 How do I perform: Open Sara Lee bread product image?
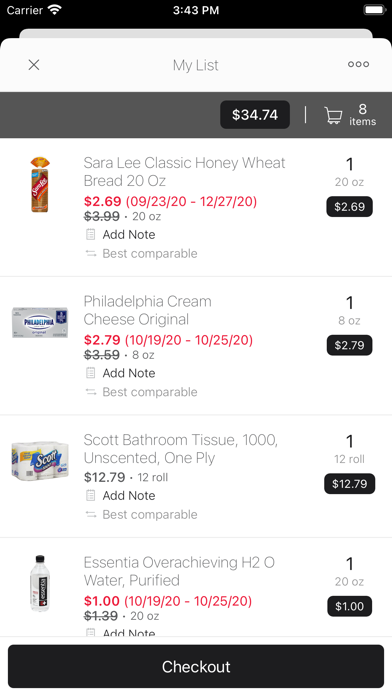pos(40,184)
